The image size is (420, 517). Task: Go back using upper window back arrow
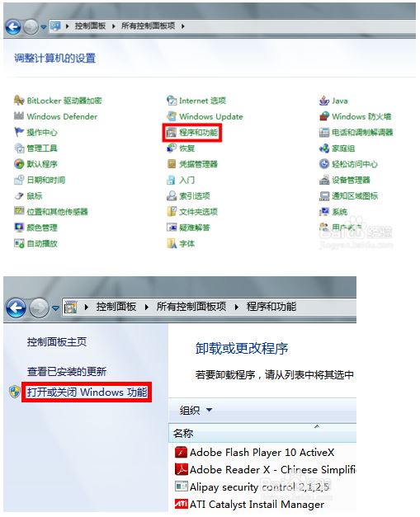pos(13,26)
